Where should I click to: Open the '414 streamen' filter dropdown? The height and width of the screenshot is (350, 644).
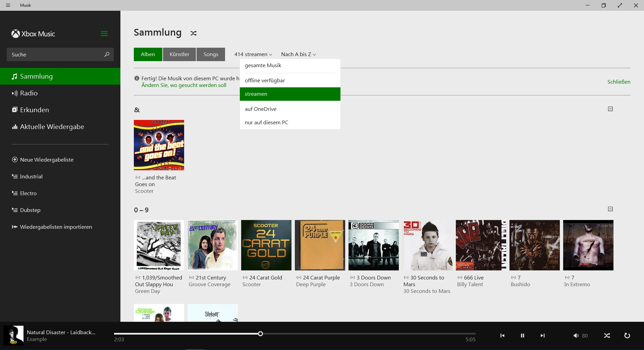(x=253, y=54)
